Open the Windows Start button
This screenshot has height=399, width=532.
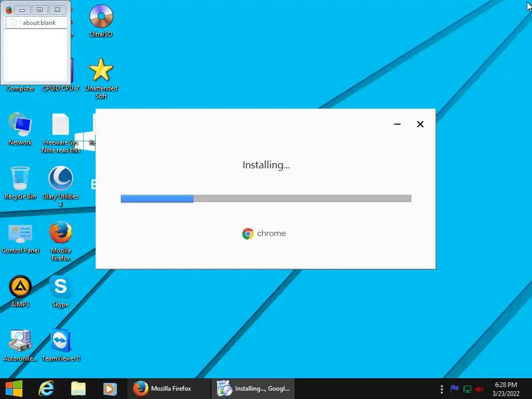tap(14, 389)
